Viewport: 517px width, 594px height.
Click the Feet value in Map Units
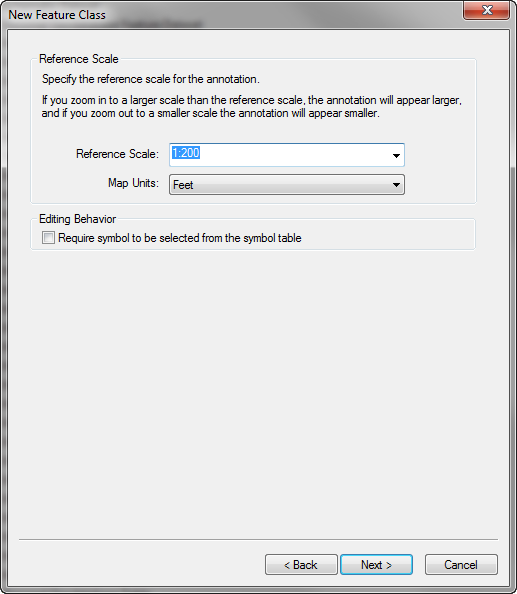[183, 185]
